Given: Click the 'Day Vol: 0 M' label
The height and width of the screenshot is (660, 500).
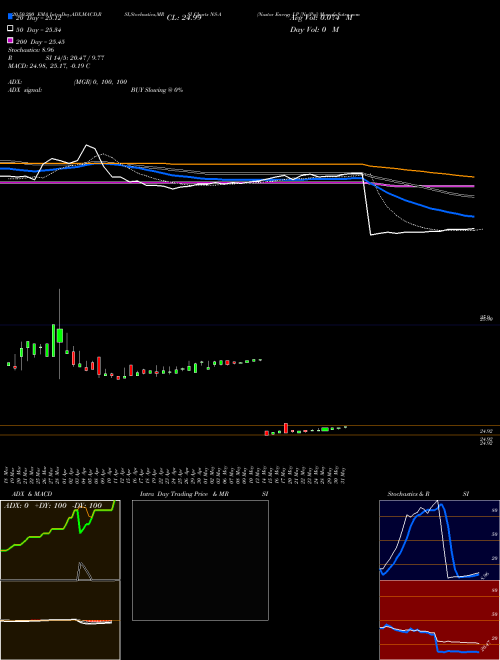Looking at the screenshot, I should 314,29.
